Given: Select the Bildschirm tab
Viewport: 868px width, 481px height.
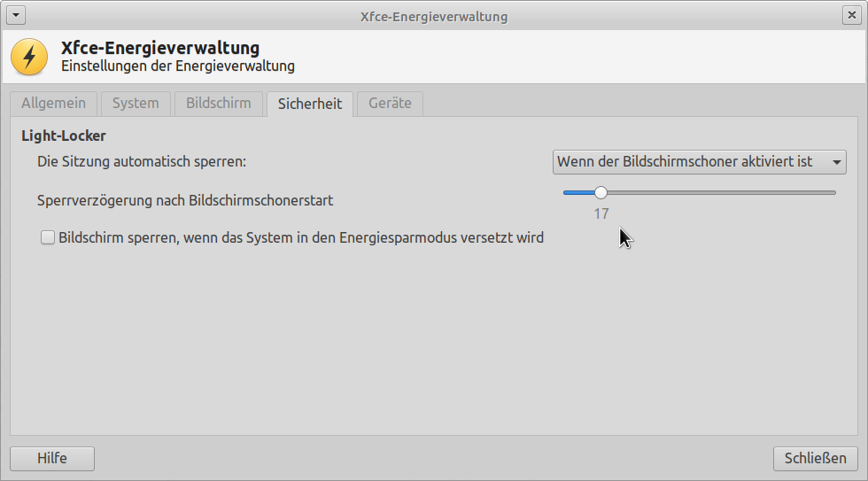Looking at the screenshot, I should click(x=219, y=104).
